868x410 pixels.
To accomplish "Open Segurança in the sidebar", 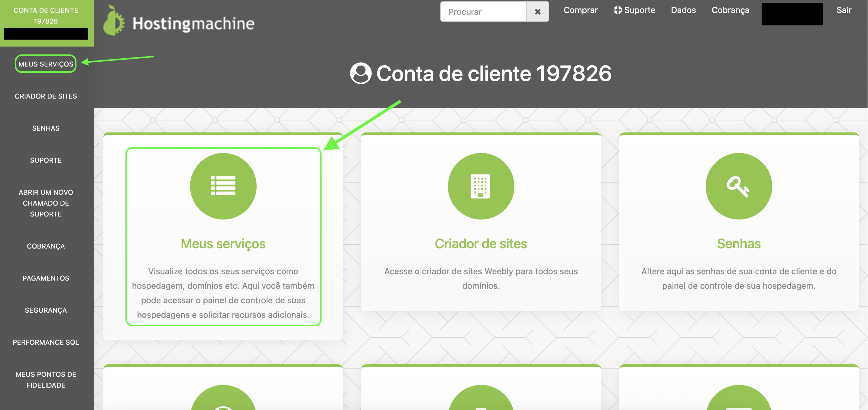I will click(46, 310).
